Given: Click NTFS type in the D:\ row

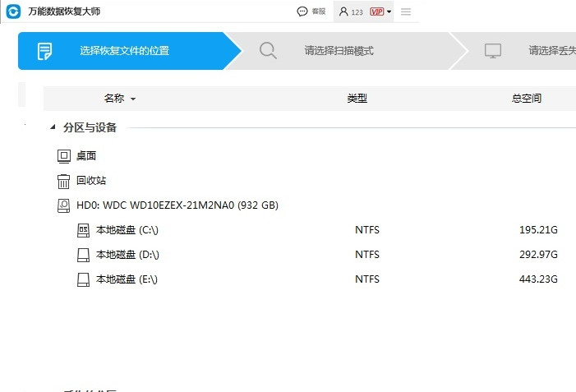Looking at the screenshot, I should pos(367,255).
